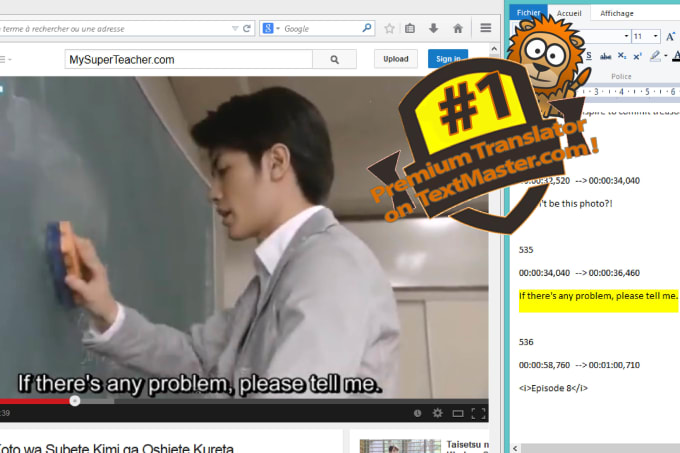This screenshot has width=680, height=453.
Task: Switch to the Affichage tab
Action: (617, 13)
